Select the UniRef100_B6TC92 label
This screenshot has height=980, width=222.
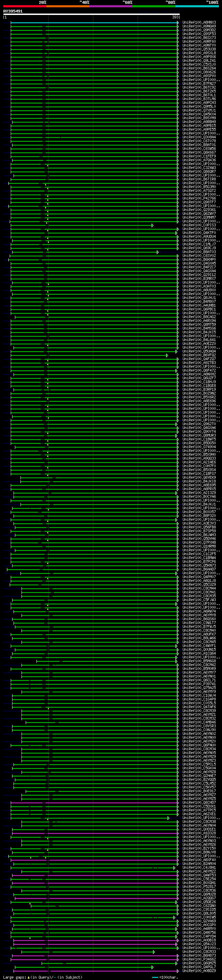click(x=199, y=88)
